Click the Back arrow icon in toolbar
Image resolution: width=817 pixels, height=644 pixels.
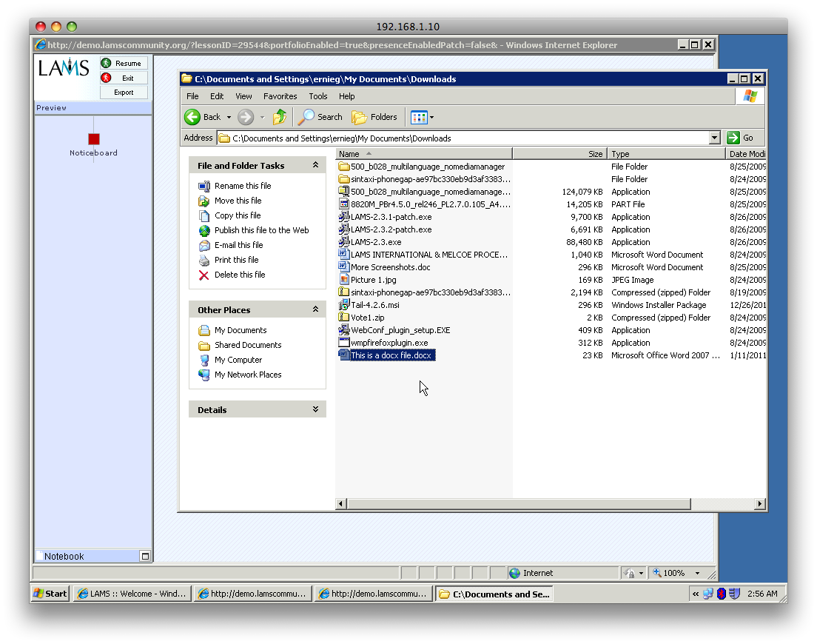(192, 117)
